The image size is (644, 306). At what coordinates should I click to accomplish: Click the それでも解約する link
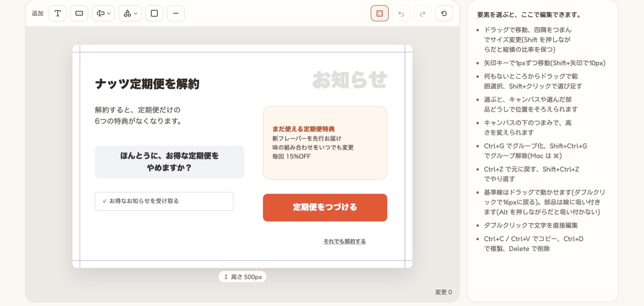pos(345,241)
